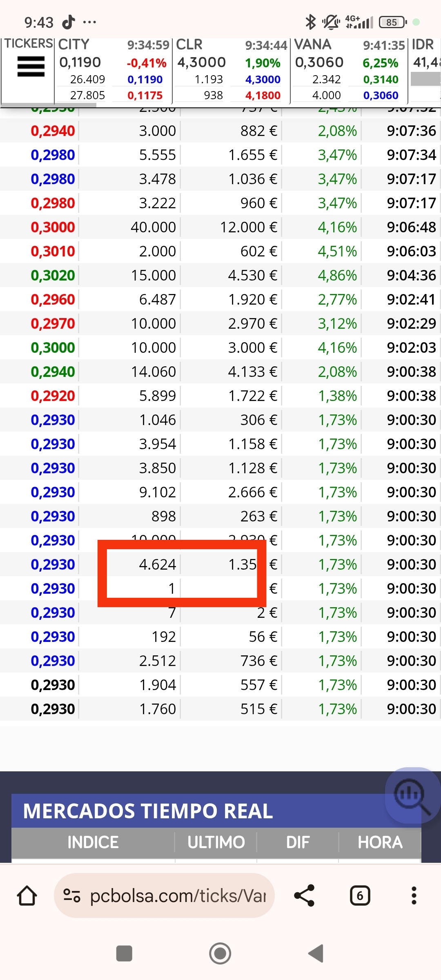Tap the 4,51% change cell

point(337,251)
